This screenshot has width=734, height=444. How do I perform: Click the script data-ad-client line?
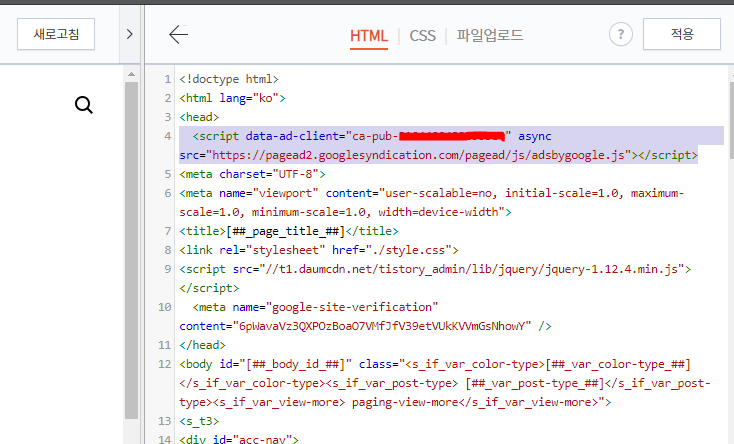372,136
